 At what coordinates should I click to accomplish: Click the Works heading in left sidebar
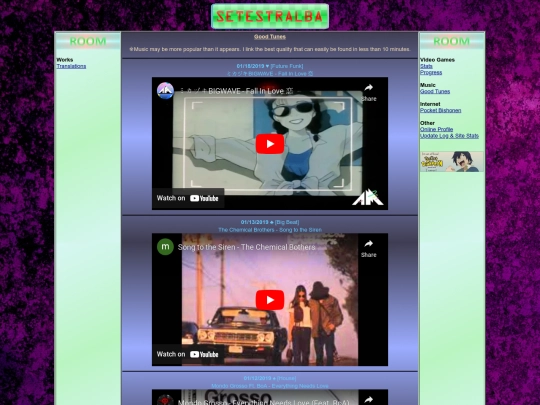pyautogui.click(x=64, y=60)
